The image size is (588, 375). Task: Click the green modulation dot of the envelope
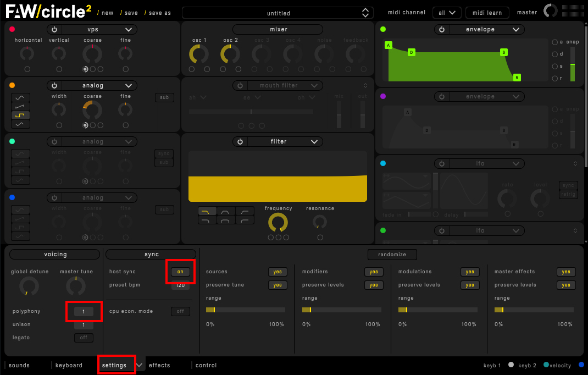point(383,29)
